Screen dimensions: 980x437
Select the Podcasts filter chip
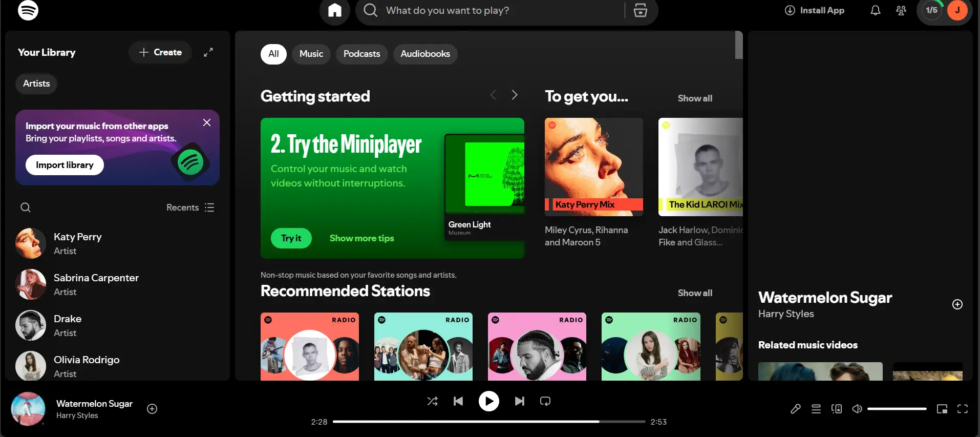click(362, 54)
